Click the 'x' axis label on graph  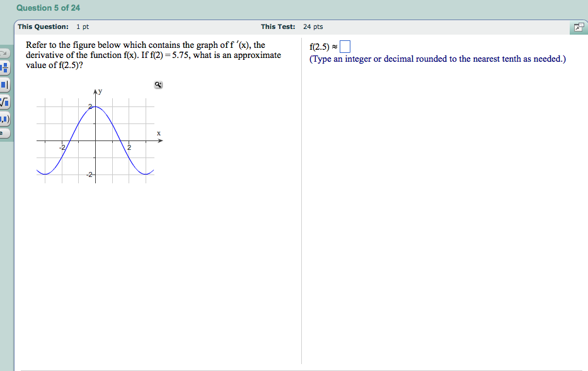pos(159,133)
